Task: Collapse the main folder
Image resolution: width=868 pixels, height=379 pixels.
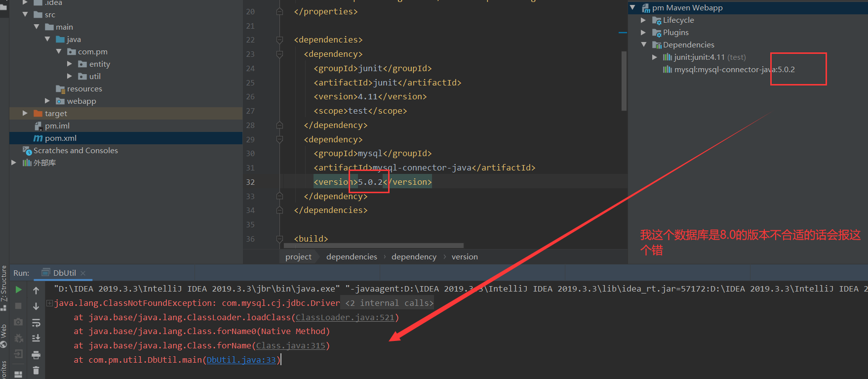Action: coord(37,27)
